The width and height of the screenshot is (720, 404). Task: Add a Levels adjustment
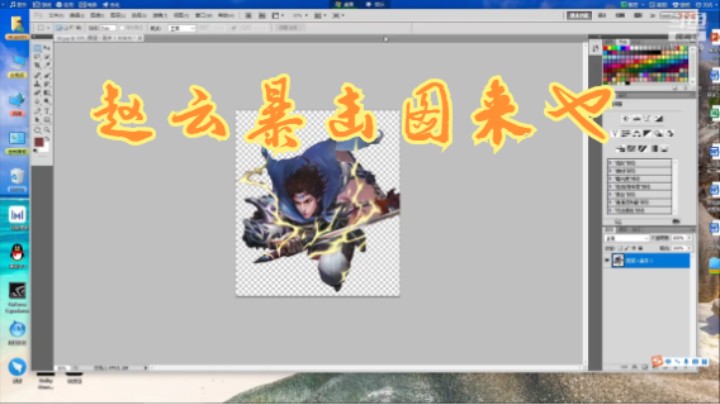[x=636, y=118]
